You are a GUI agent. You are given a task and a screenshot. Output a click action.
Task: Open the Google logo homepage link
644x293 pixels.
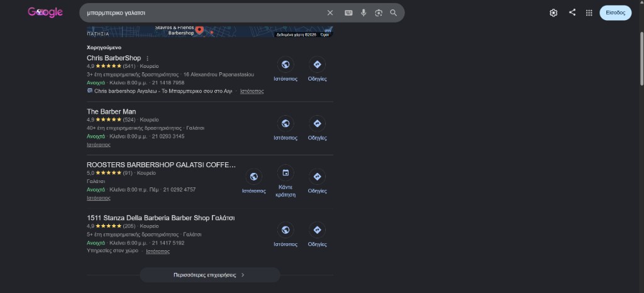coord(45,13)
